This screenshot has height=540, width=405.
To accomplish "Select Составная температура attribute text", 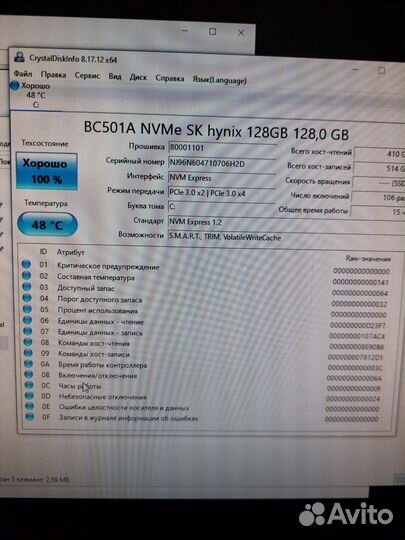I will [96, 277].
